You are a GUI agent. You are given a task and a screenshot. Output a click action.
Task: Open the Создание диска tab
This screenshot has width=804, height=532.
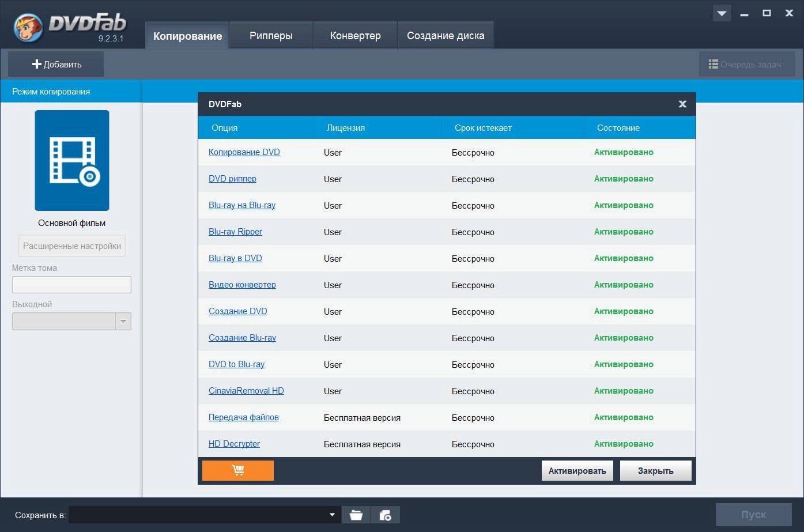pos(446,36)
